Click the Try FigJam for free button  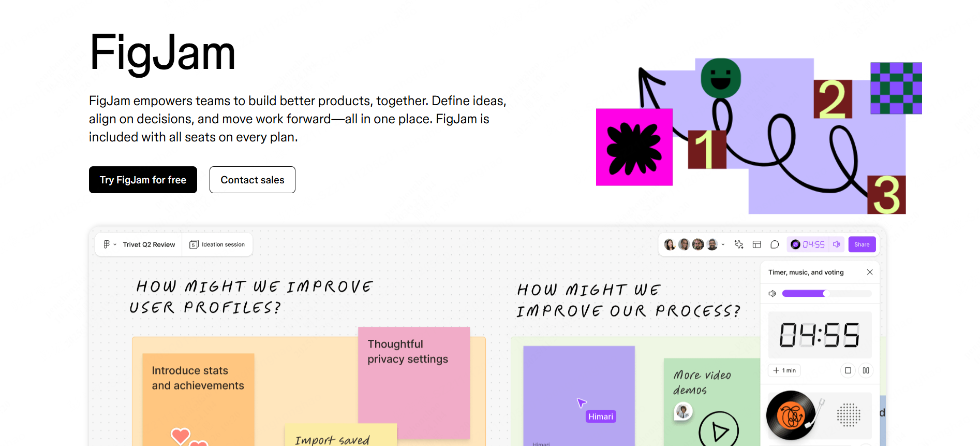143,180
